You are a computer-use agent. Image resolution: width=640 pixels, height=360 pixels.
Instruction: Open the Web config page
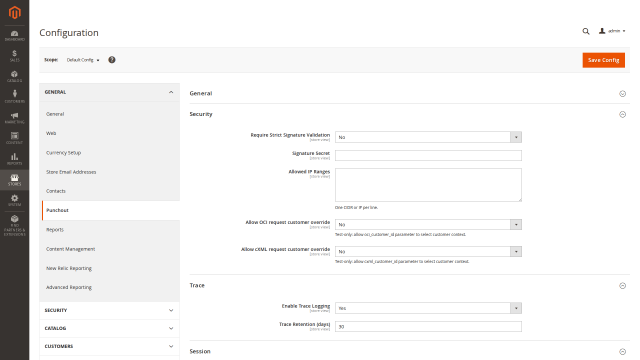51,133
